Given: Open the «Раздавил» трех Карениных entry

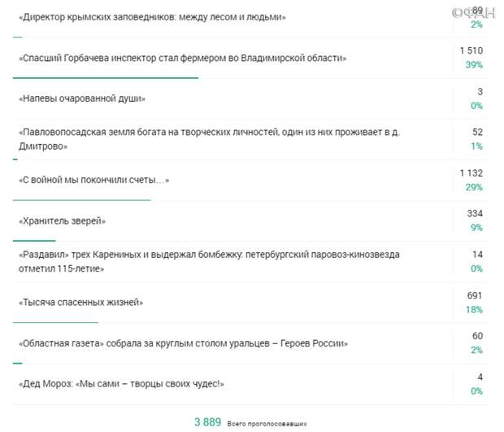Looking at the screenshot, I should click(x=208, y=260).
